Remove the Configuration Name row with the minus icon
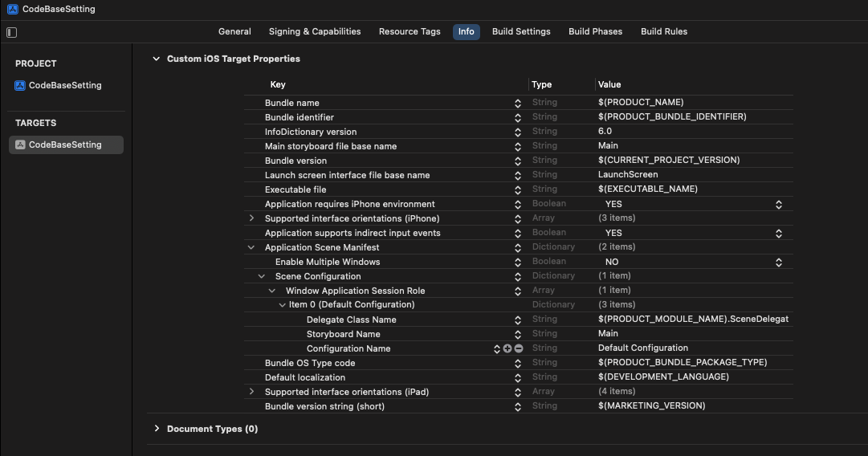The width and height of the screenshot is (868, 456). pos(519,348)
